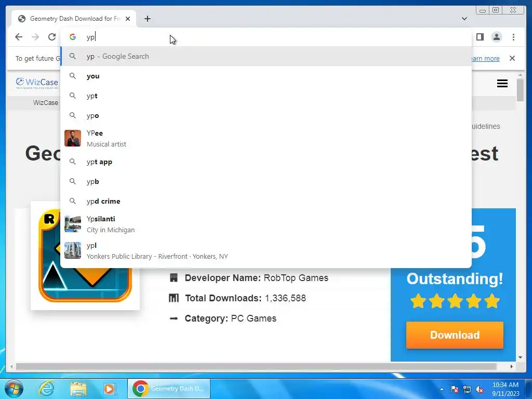The image size is (532, 399).
Task: Click the Ypsilanti city thumbnail
Action: [73, 224]
